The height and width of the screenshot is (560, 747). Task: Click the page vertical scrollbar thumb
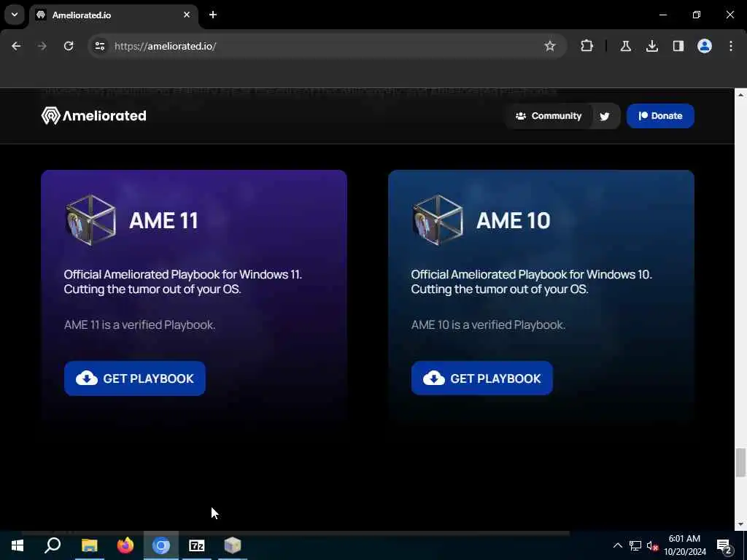click(740, 462)
